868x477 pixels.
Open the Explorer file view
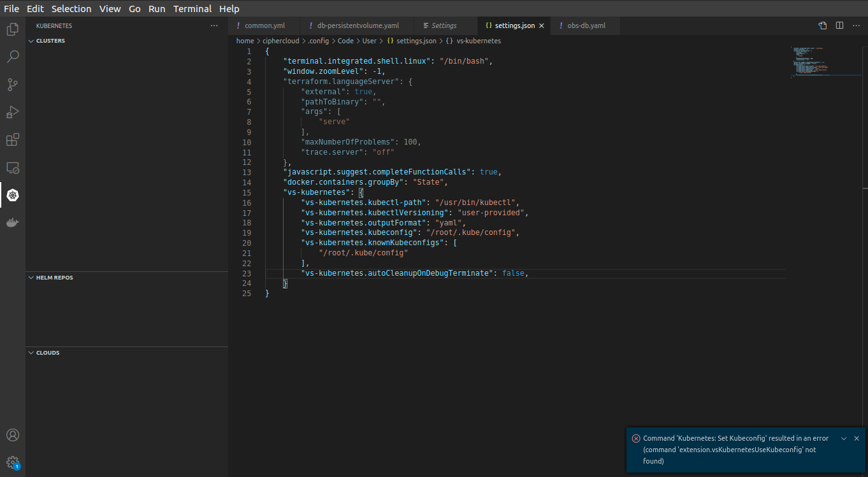(x=13, y=29)
